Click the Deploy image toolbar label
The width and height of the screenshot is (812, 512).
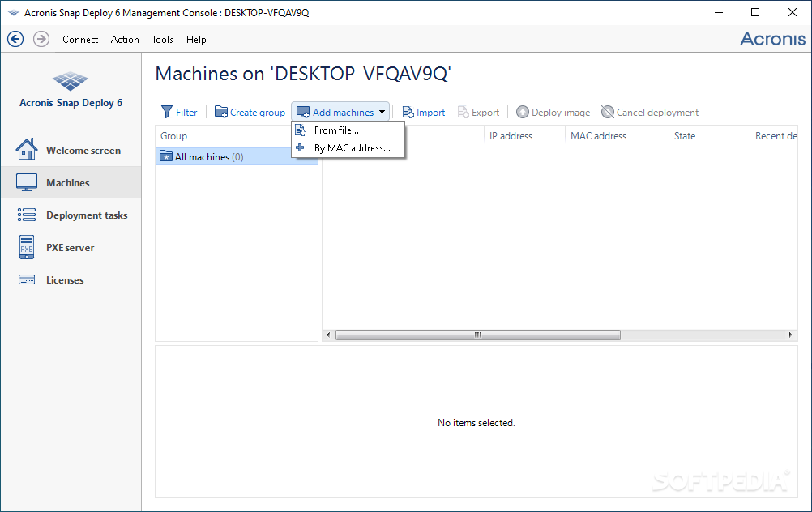[561, 113]
